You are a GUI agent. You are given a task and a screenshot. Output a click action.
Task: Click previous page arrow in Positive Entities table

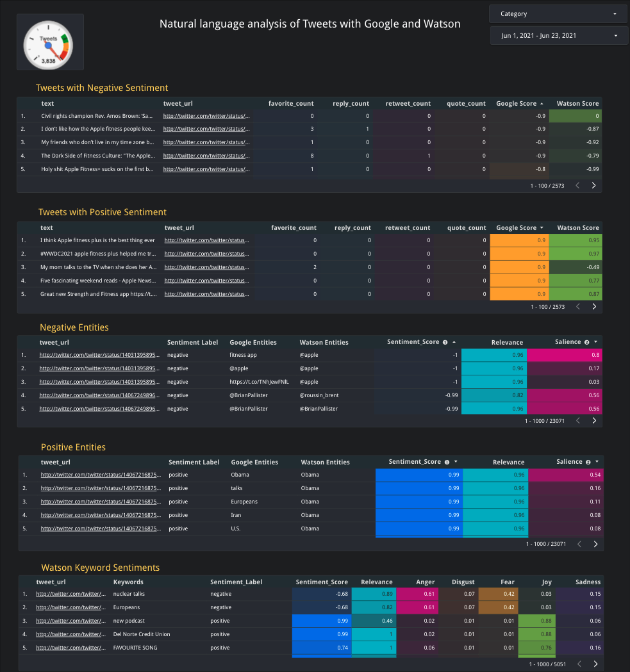pos(579,544)
